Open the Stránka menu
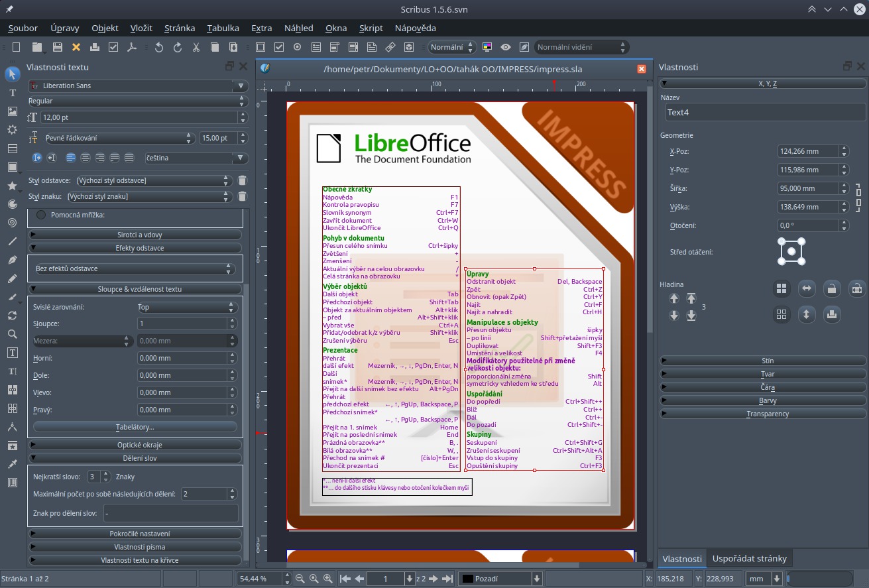 (x=180, y=28)
